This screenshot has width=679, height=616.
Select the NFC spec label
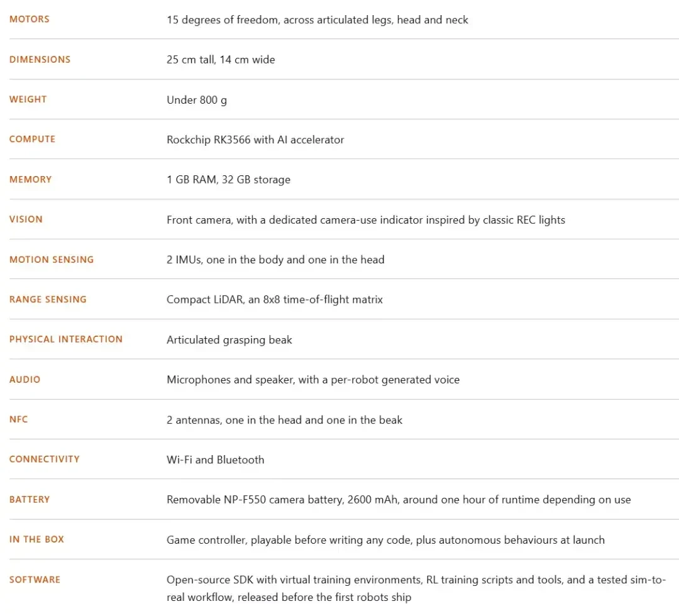[19, 419]
